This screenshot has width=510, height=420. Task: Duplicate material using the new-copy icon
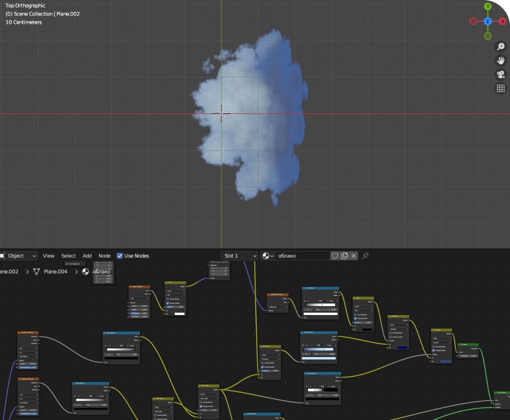[345, 256]
